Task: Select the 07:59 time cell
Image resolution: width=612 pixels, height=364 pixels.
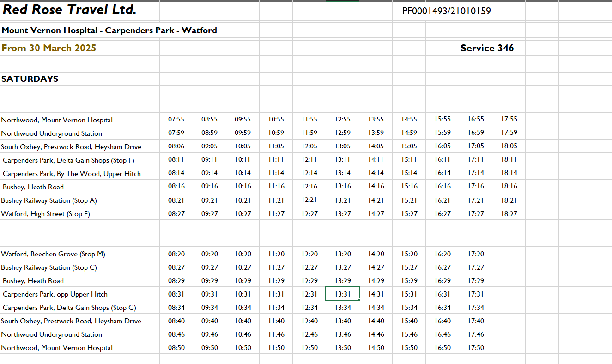Action: [176, 133]
